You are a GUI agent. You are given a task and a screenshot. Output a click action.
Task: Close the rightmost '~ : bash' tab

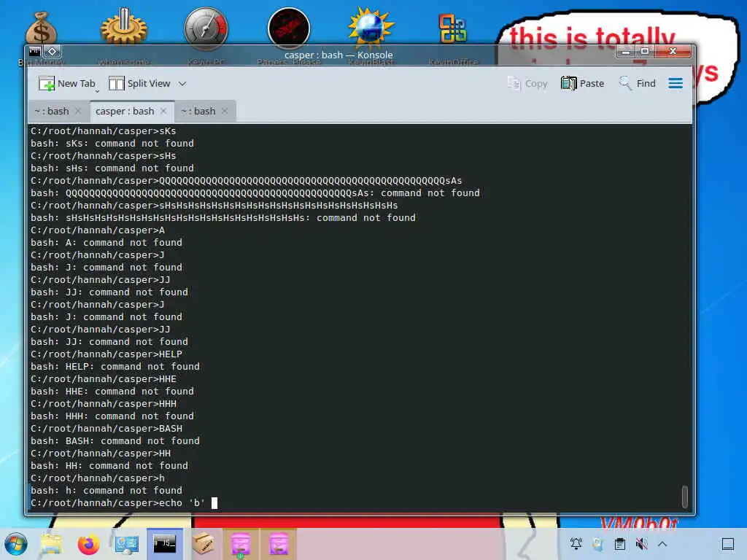click(225, 111)
